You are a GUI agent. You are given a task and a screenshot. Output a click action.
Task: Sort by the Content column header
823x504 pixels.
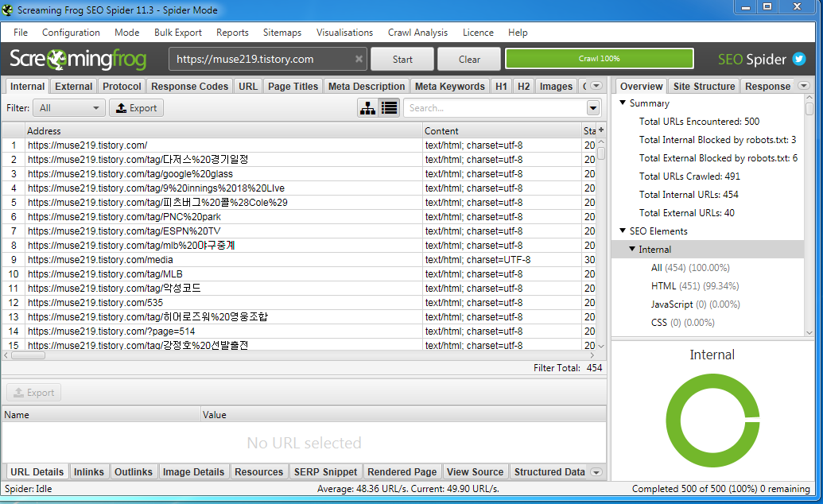coord(502,130)
